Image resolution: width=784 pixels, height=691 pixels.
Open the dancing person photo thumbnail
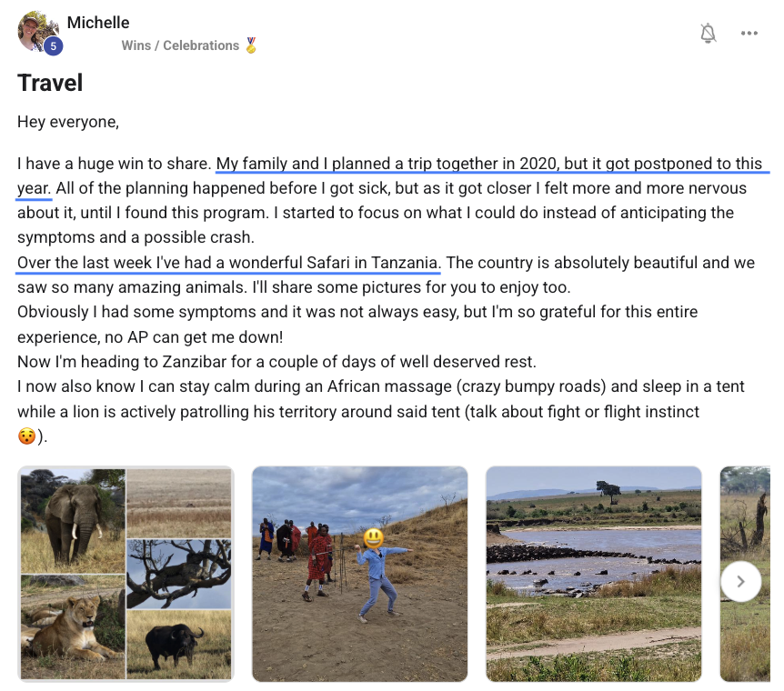click(359, 574)
